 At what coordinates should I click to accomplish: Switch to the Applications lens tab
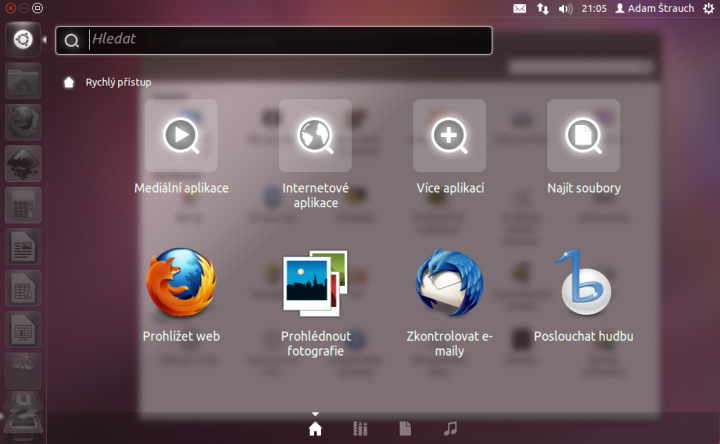coord(360,429)
